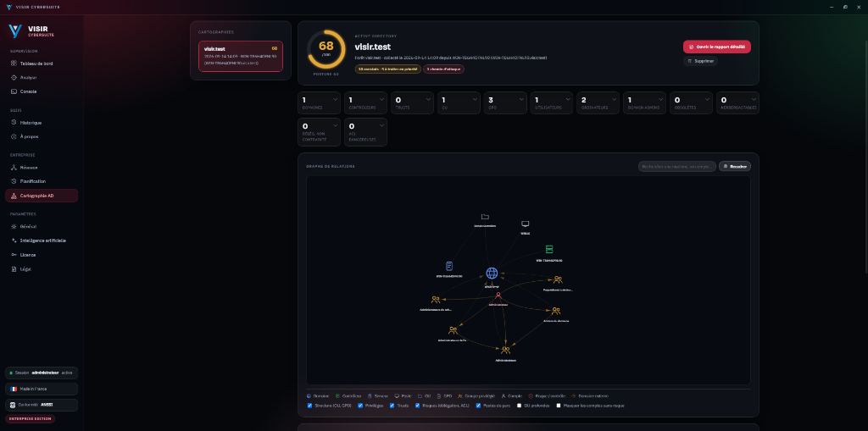Open Historique in the sidebar
Screen dimensions: 868x431
pos(41,122)
